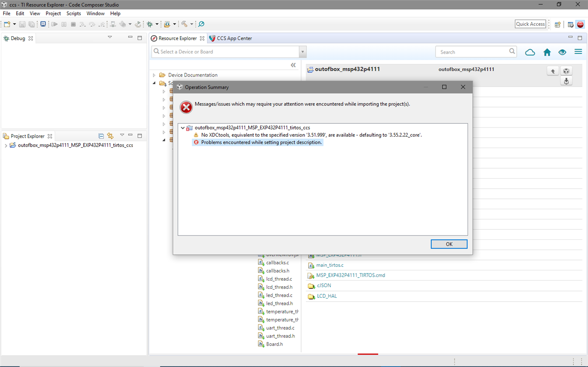588x367 pixels.
Task: Click the green bug Debug toolbar icon
Action: tap(150, 24)
